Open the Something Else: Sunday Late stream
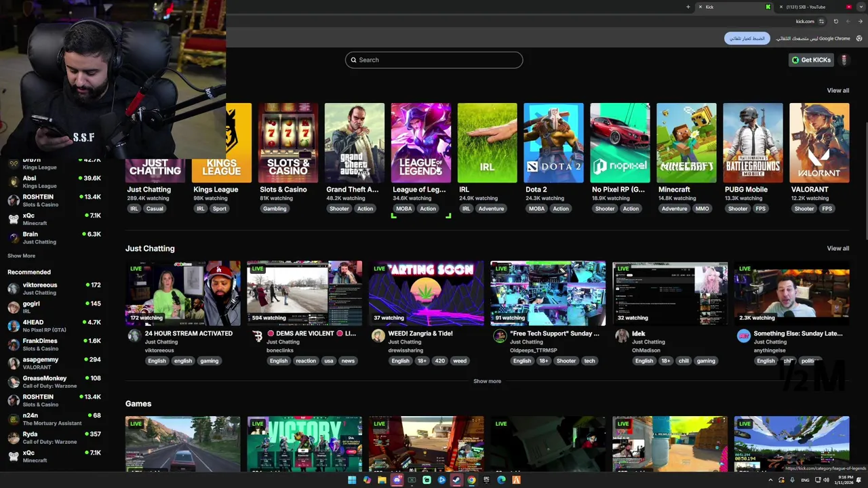This screenshot has height=488, width=868. tap(791, 293)
